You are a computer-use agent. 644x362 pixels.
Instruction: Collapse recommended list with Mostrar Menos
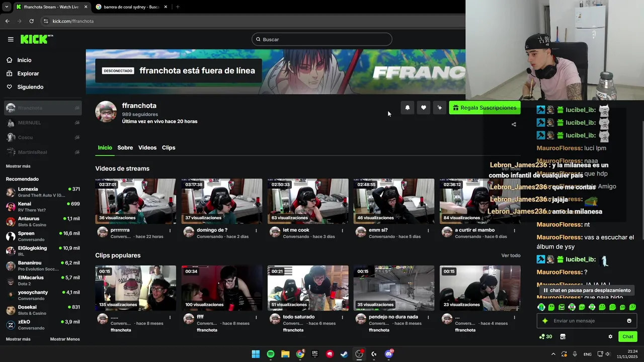65,339
